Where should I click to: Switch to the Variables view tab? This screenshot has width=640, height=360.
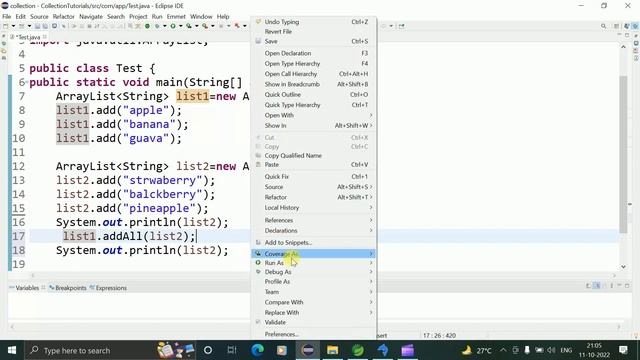pyautogui.click(x=27, y=288)
